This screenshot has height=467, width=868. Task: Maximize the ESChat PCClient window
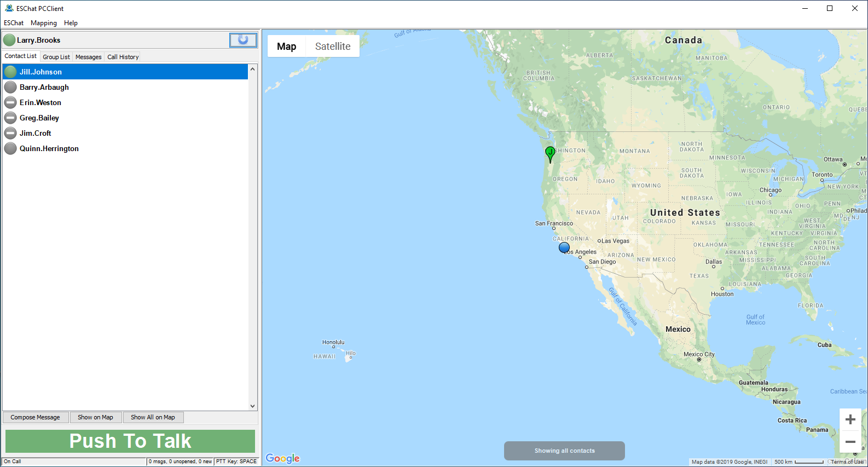point(830,8)
